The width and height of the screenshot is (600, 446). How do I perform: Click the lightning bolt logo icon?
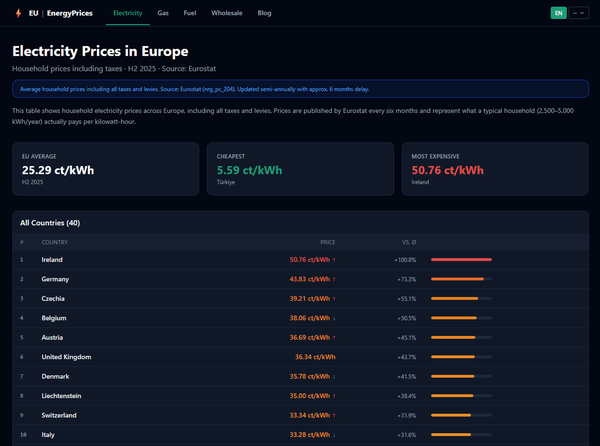tap(18, 13)
